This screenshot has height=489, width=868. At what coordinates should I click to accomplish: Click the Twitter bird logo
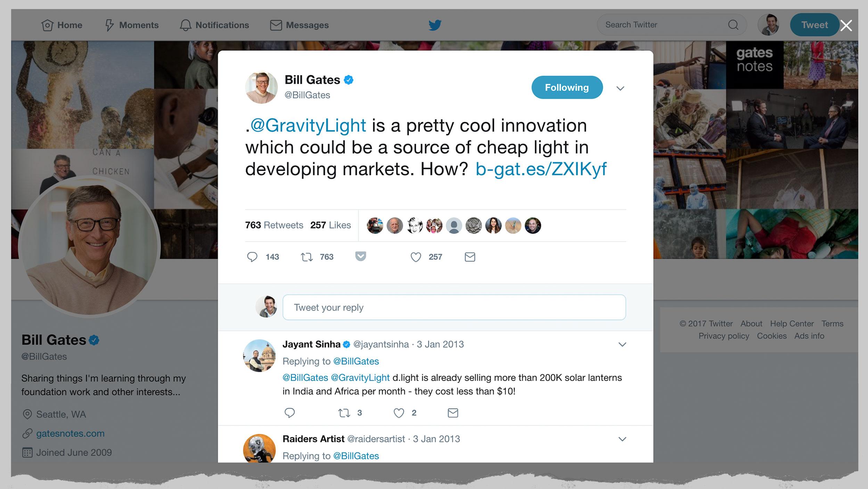tap(435, 25)
